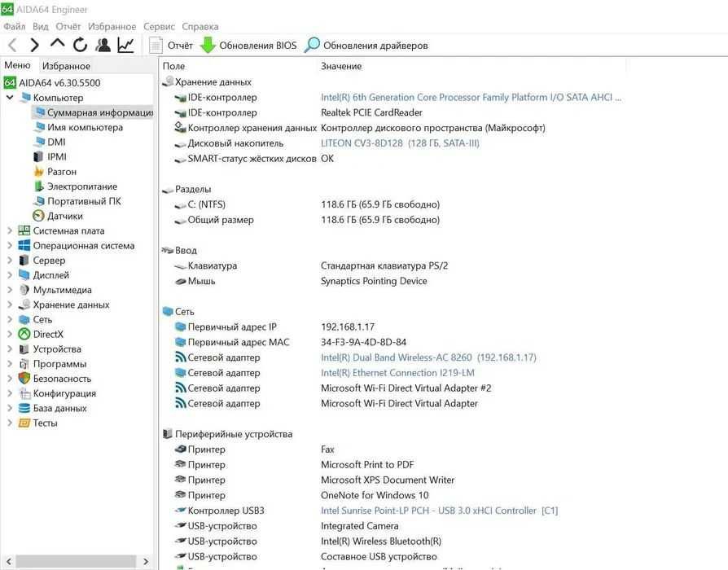This screenshot has width=728, height=570.
Task: Click the Xbox icon beside DirectX
Action: [24, 334]
